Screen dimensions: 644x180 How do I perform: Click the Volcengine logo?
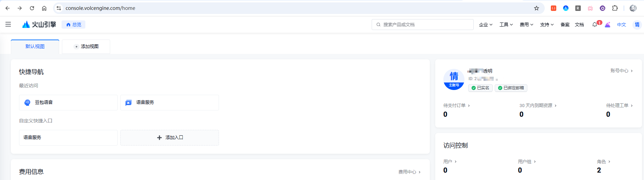pyautogui.click(x=39, y=25)
